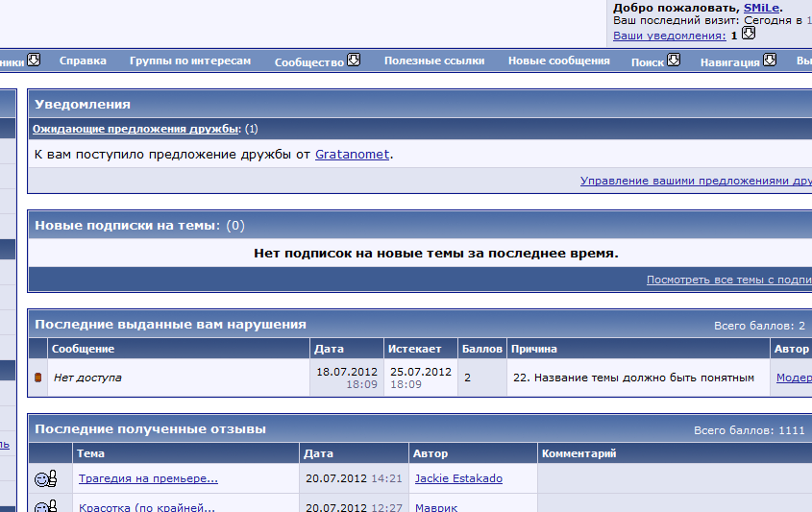The width and height of the screenshot is (812, 512).
Task: Open the Трагедия на премьере... topic link
Action: click(148, 478)
